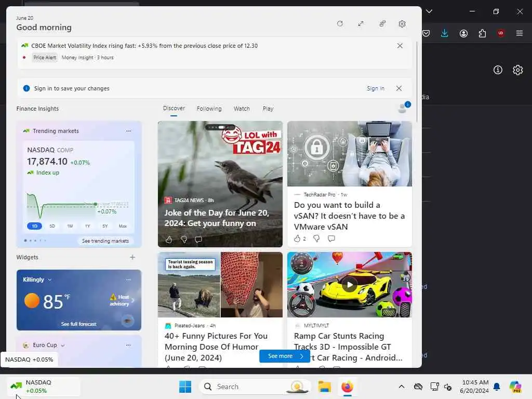
Task: Open notifications bell in taskbar
Action: (497, 387)
